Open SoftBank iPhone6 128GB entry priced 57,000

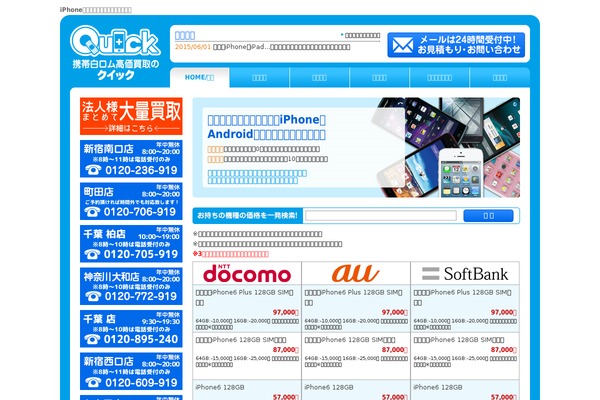point(438,387)
